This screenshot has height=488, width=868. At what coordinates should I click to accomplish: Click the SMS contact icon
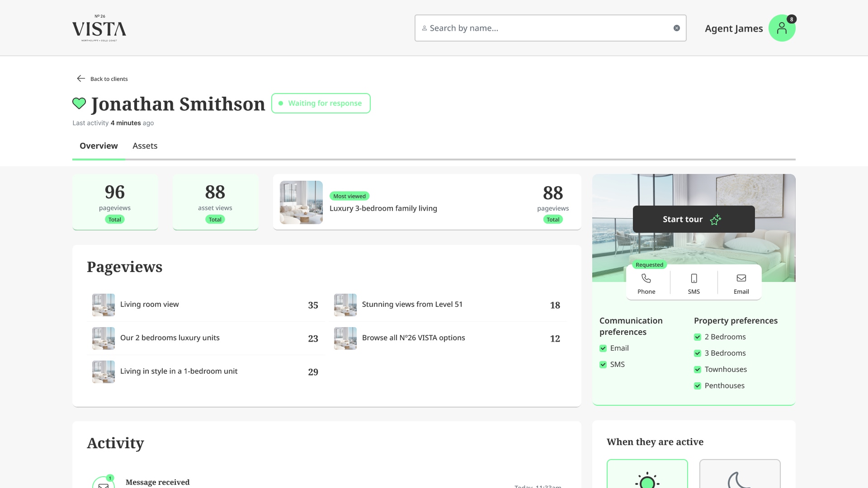tap(693, 278)
